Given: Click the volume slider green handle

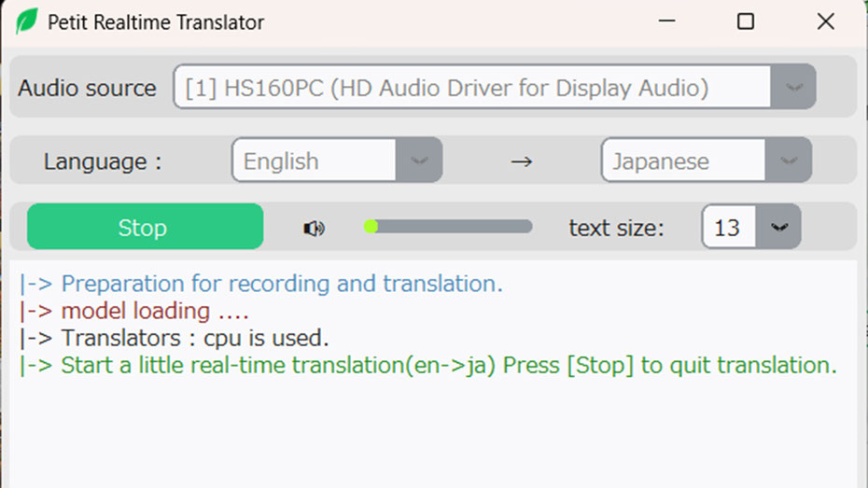Looking at the screenshot, I should (371, 227).
